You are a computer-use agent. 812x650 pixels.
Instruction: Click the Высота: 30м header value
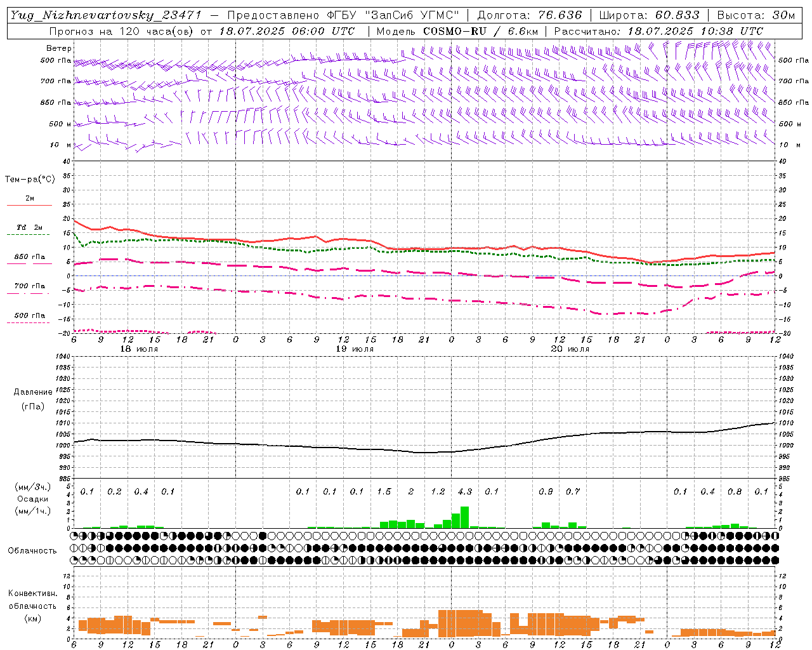[756, 15]
